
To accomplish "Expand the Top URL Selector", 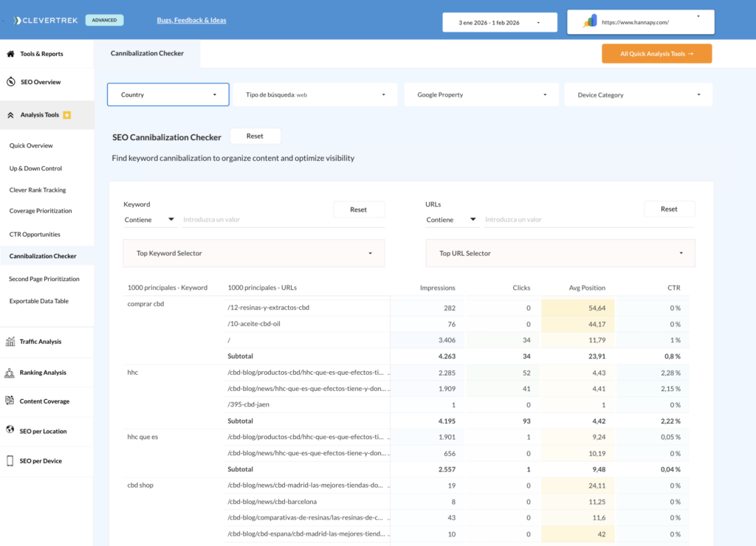I will (x=560, y=253).
